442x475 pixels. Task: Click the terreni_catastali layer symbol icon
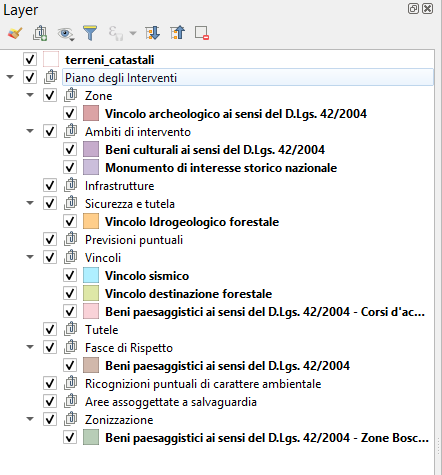(51, 59)
